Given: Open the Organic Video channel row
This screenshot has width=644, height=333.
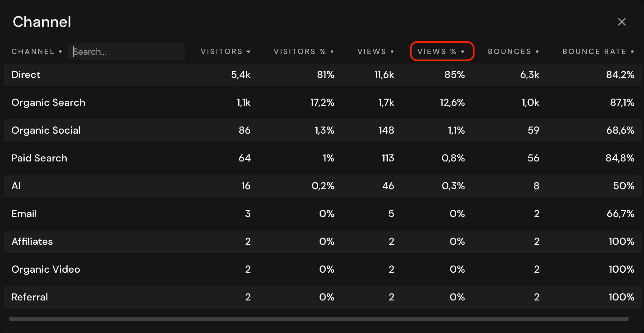Looking at the screenshot, I should click(x=46, y=269).
